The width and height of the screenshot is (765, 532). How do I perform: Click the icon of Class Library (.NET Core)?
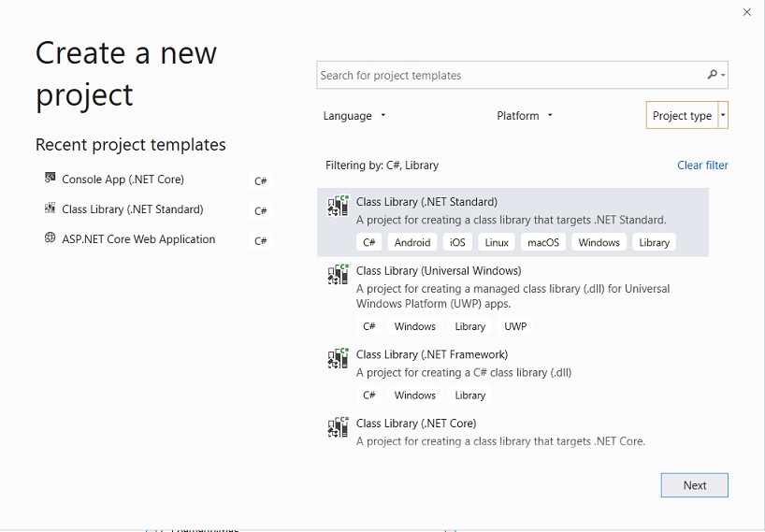coord(339,426)
